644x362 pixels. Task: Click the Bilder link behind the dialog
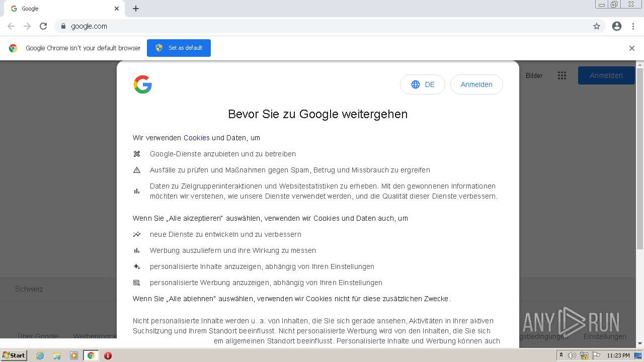[x=534, y=75]
